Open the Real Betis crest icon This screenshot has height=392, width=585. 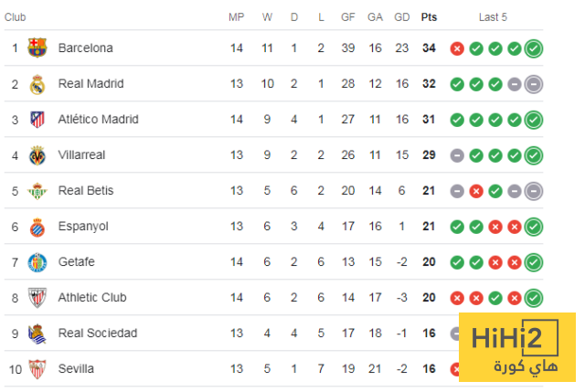coord(37,191)
